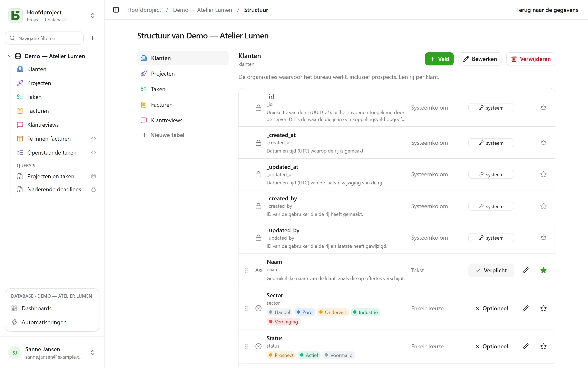Viewport: 588px width, 368px height.
Task: Click the Aa text type icon of Naam
Action: click(x=258, y=270)
